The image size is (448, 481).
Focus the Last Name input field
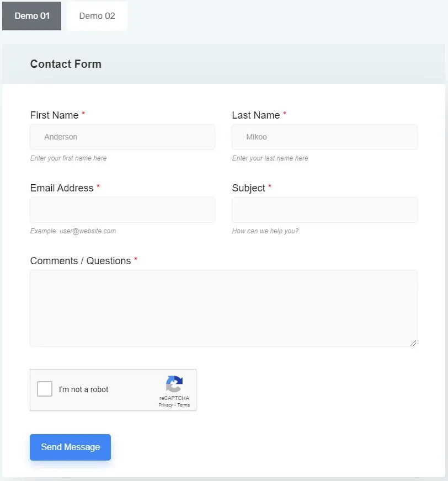(324, 137)
